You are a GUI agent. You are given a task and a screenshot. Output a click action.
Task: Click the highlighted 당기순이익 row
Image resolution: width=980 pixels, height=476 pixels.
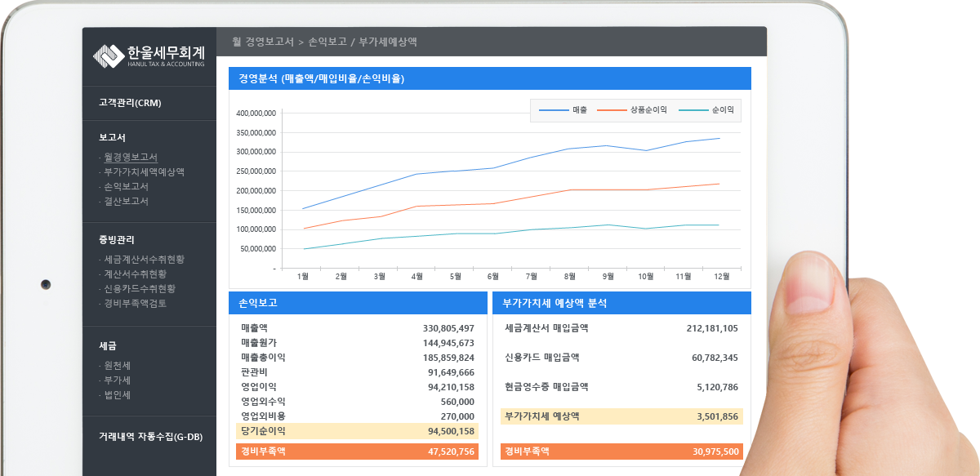point(357,431)
